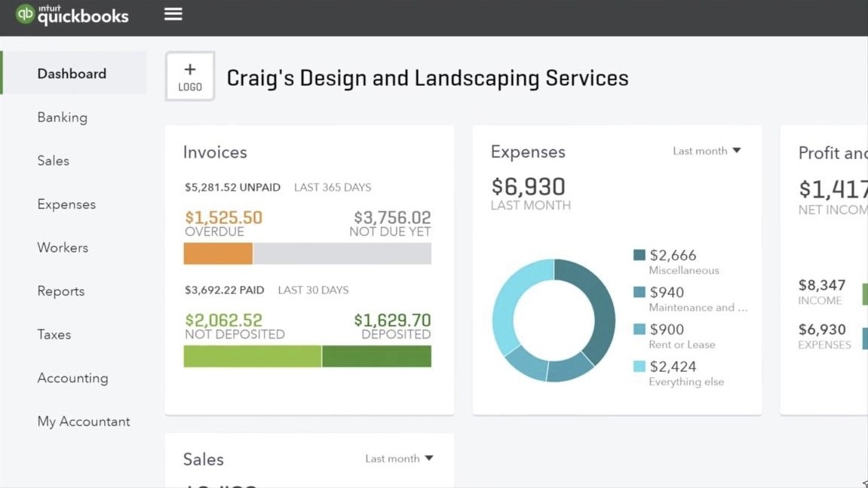Open the Workers page

(x=63, y=247)
